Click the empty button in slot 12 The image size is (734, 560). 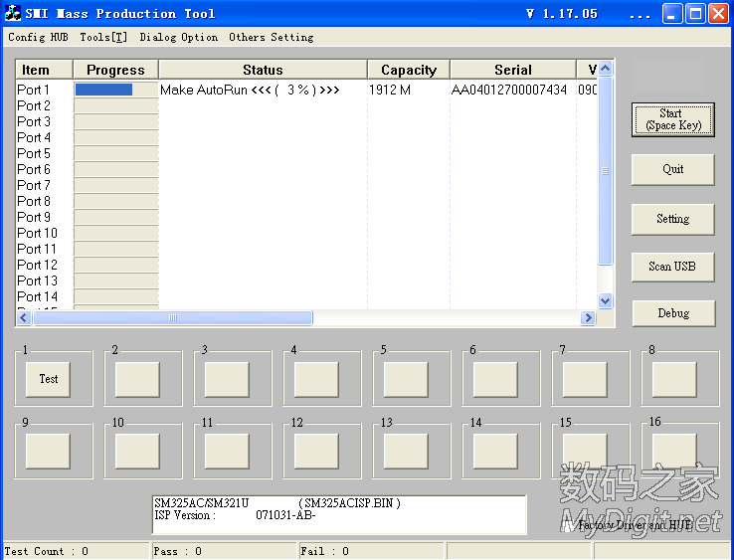click(316, 451)
